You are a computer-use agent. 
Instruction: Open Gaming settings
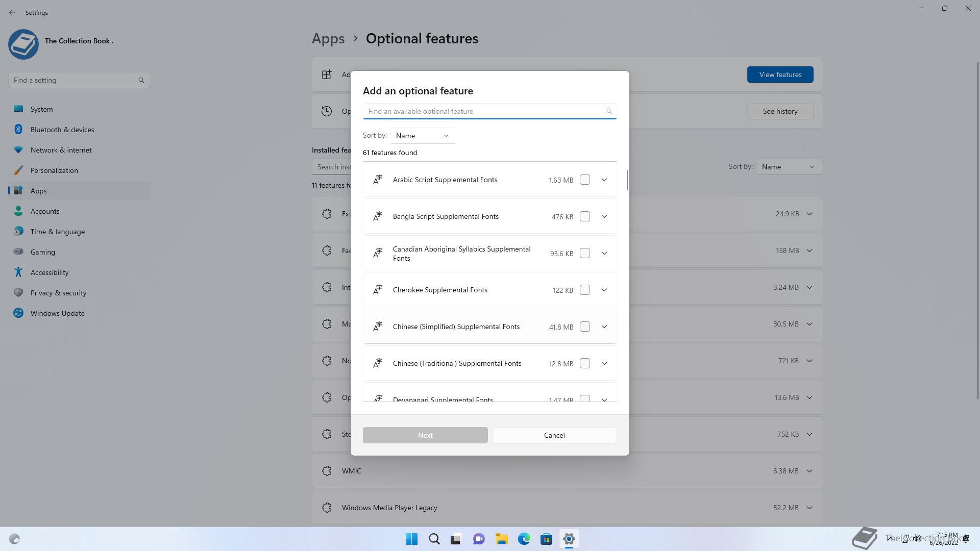tap(79, 252)
